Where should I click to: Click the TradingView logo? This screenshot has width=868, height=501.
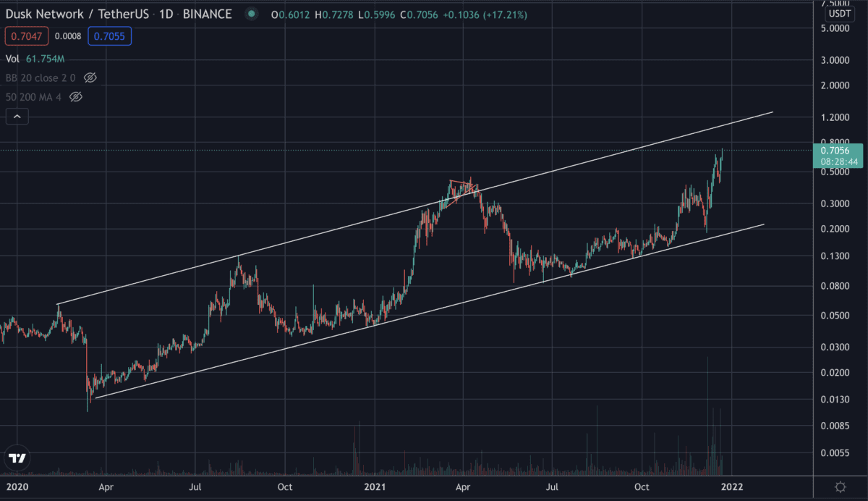[17, 458]
